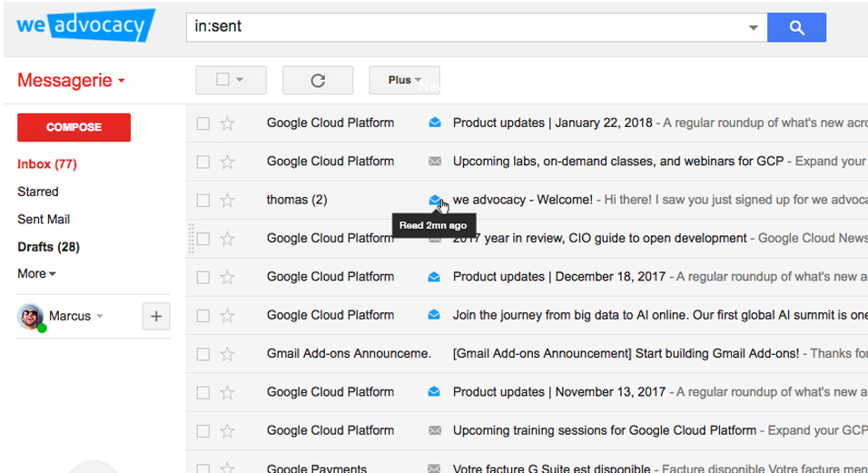Open the Drafts (28) folder

tap(48, 247)
